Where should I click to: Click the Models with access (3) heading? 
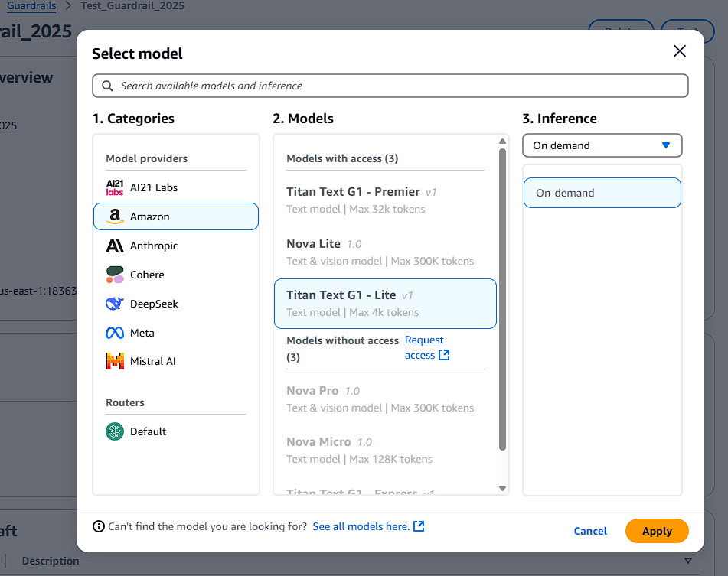(342, 158)
